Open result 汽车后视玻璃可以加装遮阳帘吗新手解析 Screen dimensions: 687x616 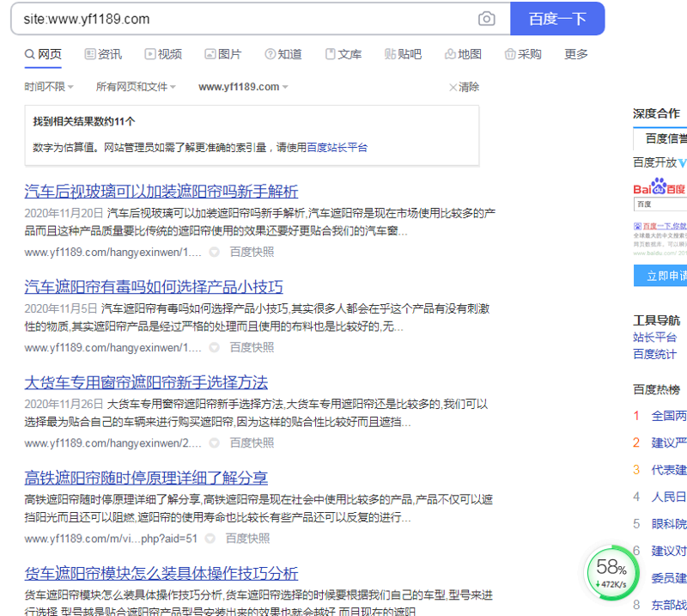point(161,191)
